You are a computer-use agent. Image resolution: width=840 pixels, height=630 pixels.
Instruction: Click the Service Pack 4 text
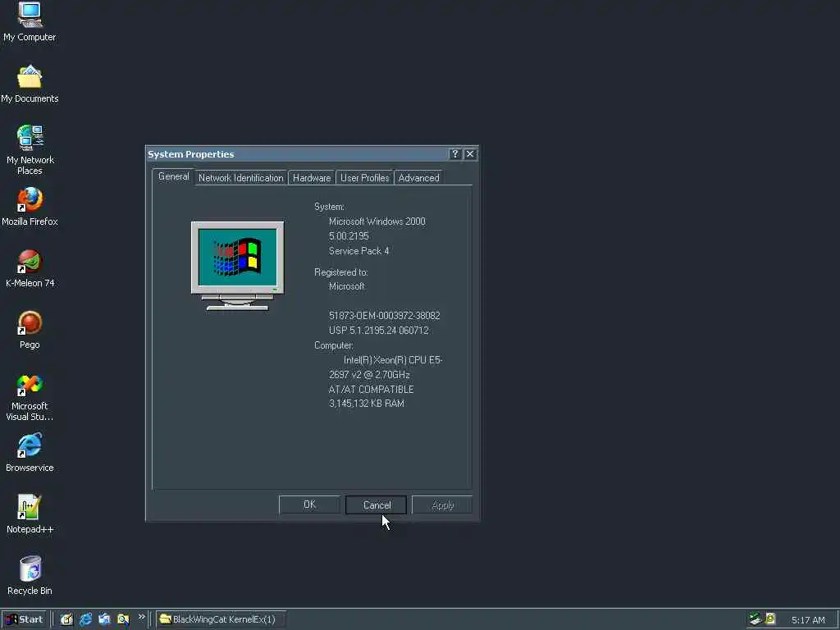[x=359, y=251]
